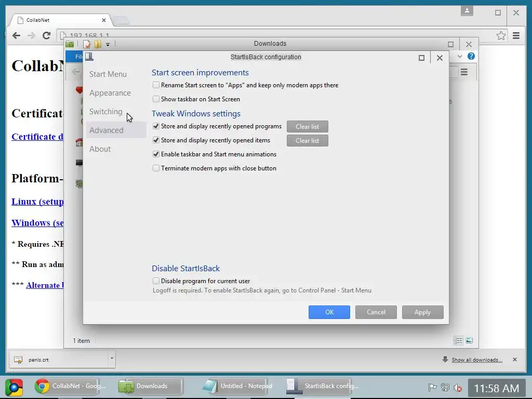The width and height of the screenshot is (532, 399).
Task: Click the Properties icon in Downloads toolbar
Action: tap(87, 44)
